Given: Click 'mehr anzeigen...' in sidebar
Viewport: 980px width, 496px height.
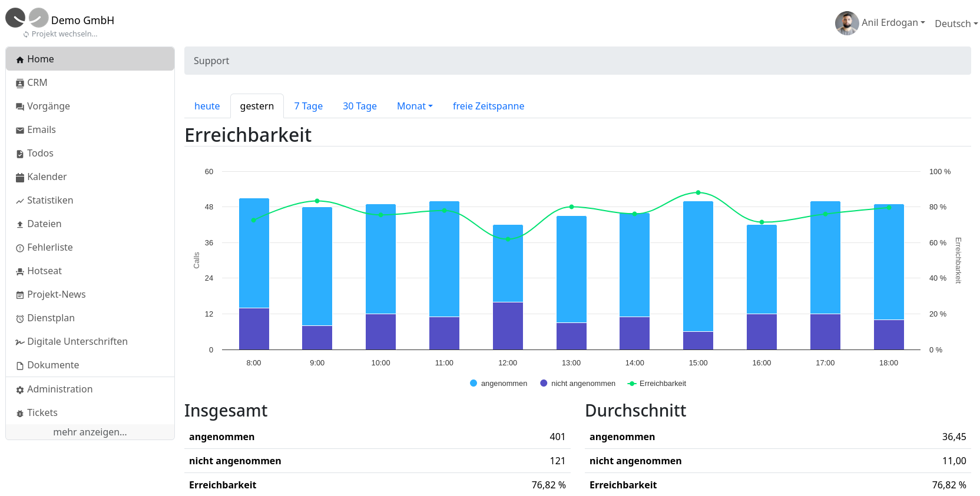Looking at the screenshot, I should [90, 432].
